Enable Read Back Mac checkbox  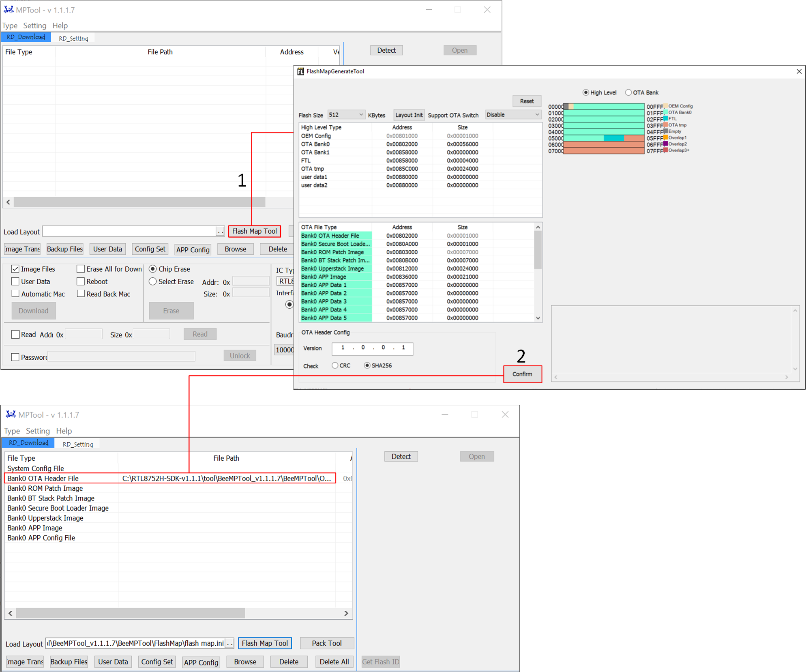point(81,294)
